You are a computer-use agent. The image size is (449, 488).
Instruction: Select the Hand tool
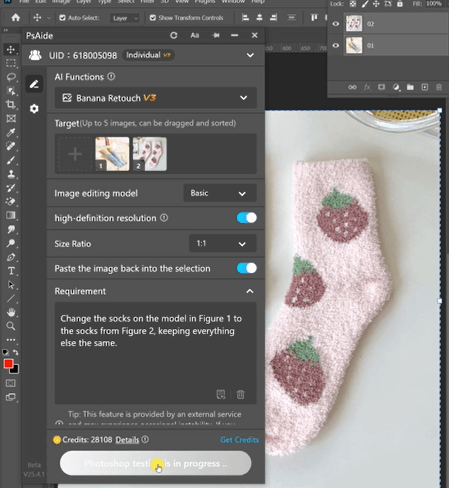coord(11,312)
